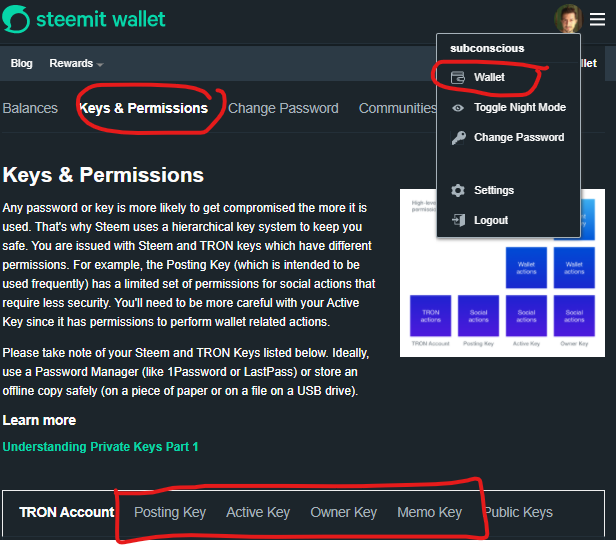The height and width of the screenshot is (546, 616).
Task: Open the hamburger menu icon
Action: coord(597,17)
